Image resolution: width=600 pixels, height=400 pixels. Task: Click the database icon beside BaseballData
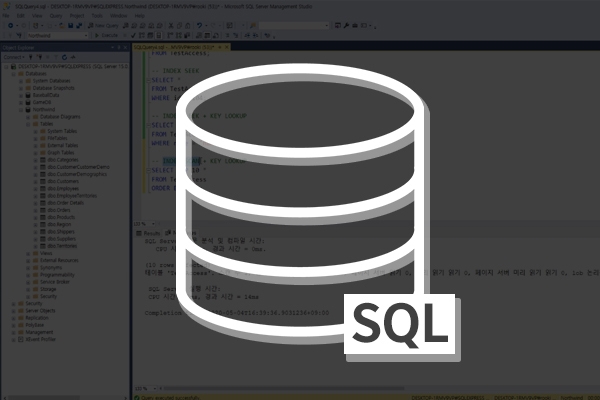[28, 95]
